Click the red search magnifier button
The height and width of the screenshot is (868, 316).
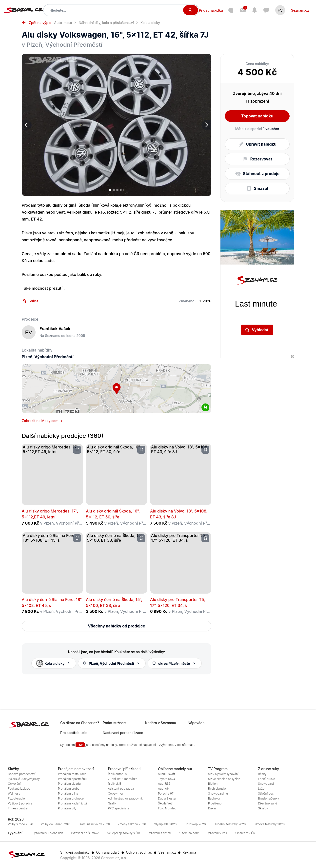pyautogui.click(x=190, y=10)
